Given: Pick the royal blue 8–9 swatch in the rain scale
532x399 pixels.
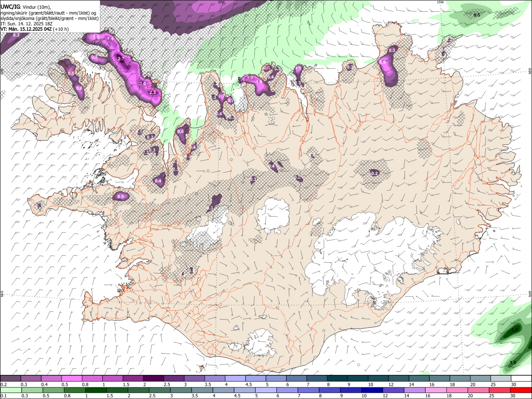Looking at the screenshot, I should [330, 390].
